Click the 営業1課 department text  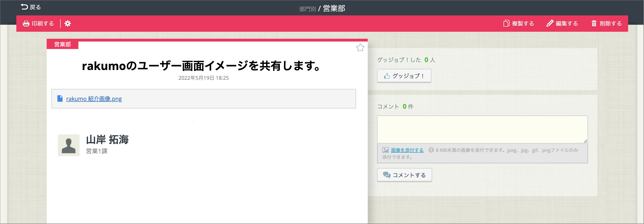pos(97,151)
